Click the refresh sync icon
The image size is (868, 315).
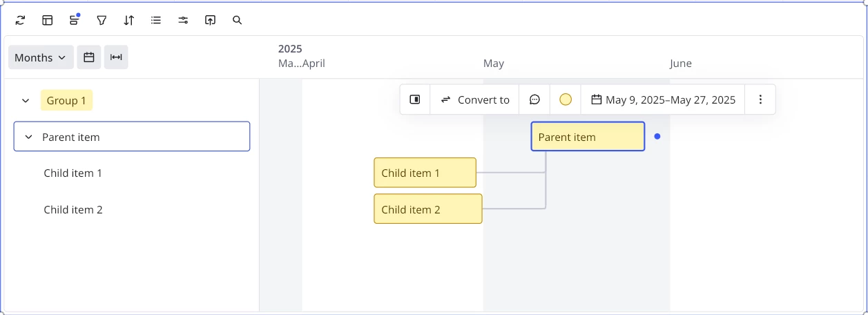pos(20,21)
